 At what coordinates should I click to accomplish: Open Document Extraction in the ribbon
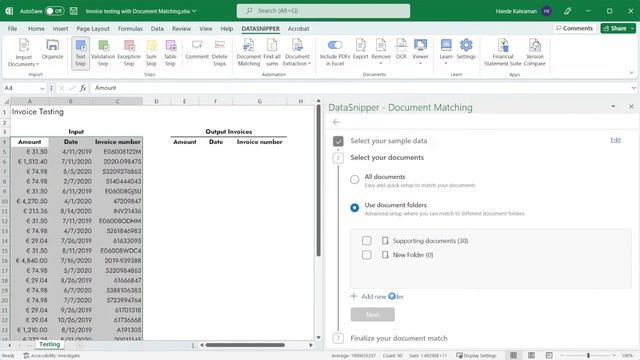(x=297, y=53)
